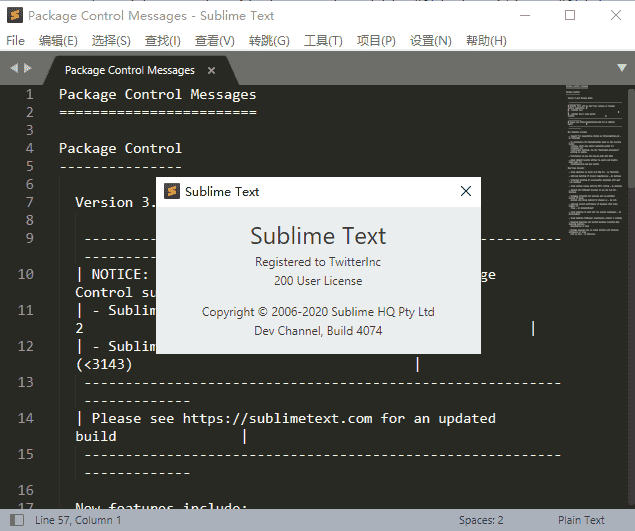Click the Sublime Text icon in main title bar
Image resolution: width=635 pixels, height=531 pixels.
tap(15, 15)
